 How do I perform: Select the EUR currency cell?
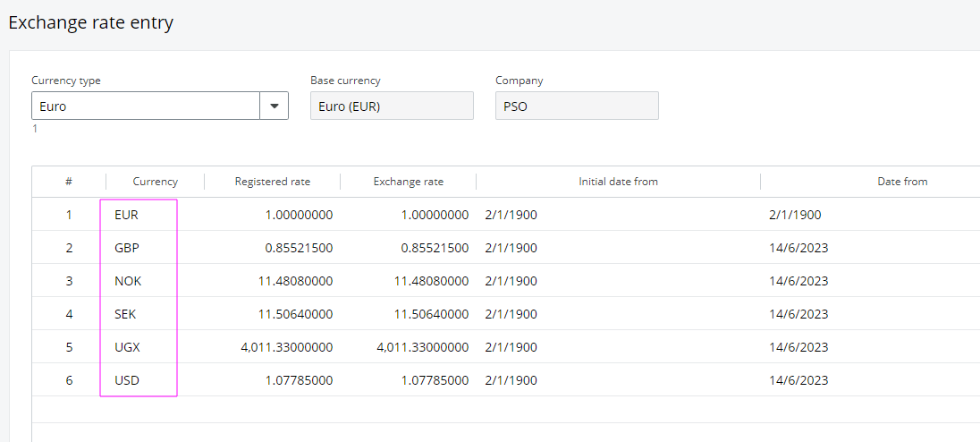tap(155, 215)
